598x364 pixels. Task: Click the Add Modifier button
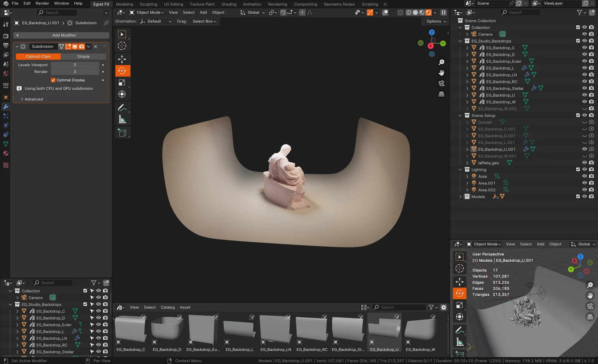(61, 35)
